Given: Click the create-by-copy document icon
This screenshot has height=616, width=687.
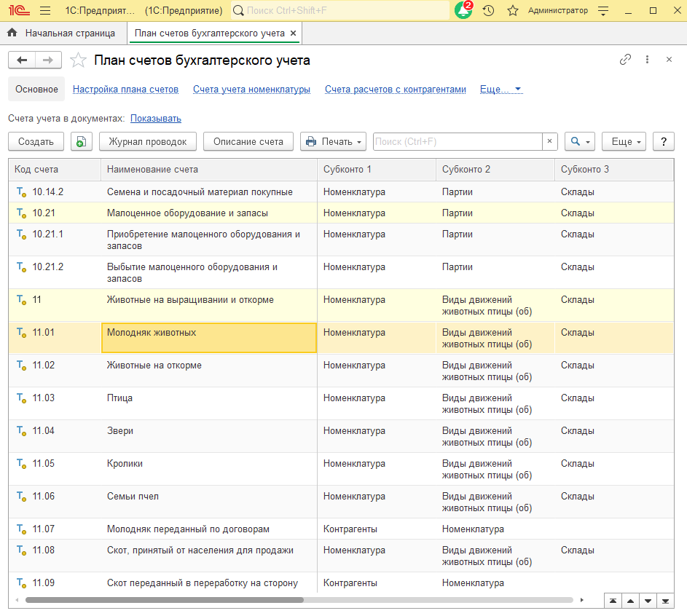Looking at the screenshot, I should click(82, 141).
